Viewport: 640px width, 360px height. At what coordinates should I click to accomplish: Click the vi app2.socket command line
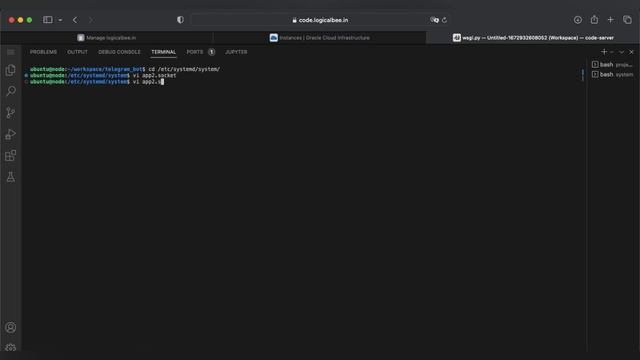103,76
